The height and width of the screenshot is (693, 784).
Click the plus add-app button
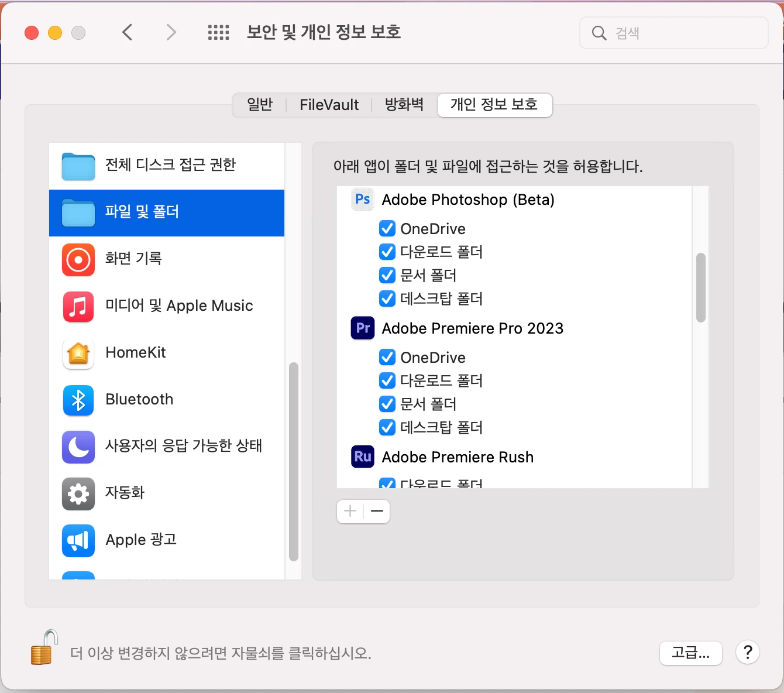point(350,511)
